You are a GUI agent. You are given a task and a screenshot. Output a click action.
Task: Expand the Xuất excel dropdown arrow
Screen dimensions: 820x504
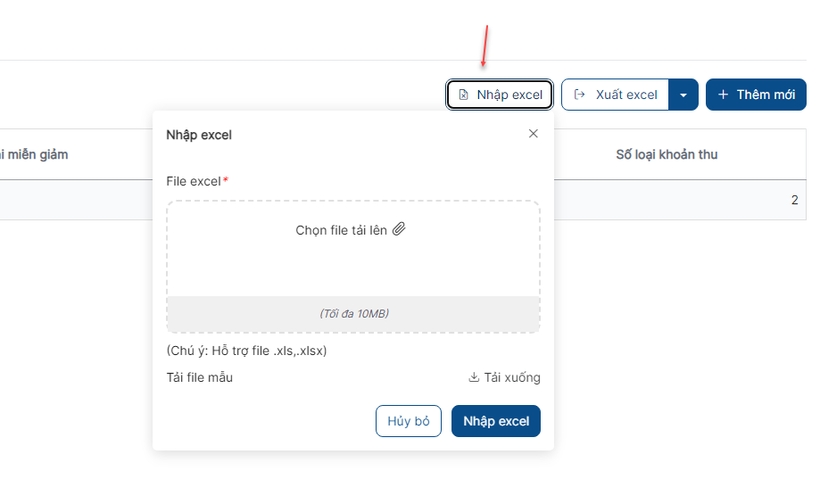[x=683, y=95]
